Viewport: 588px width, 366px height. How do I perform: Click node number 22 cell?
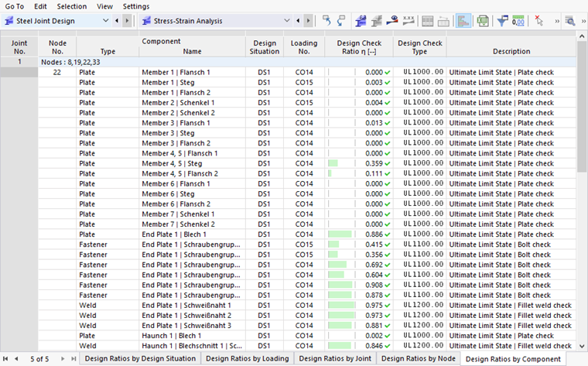57,72
